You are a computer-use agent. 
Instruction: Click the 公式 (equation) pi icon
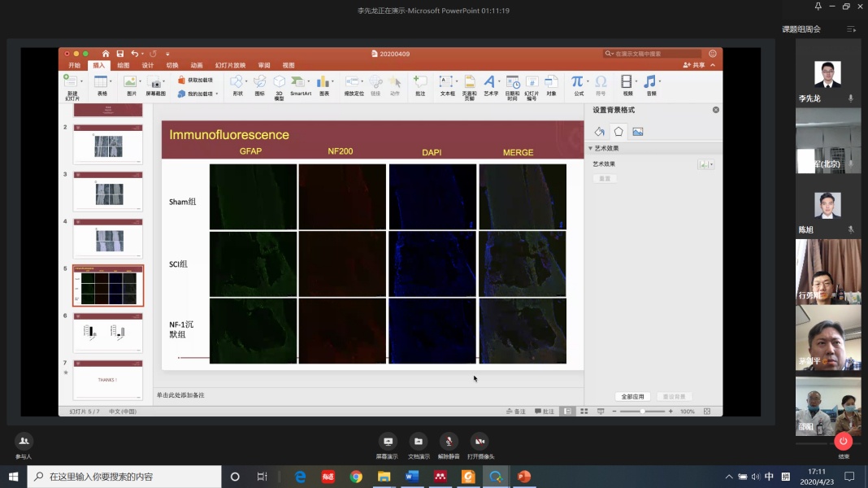pos(578,83)
